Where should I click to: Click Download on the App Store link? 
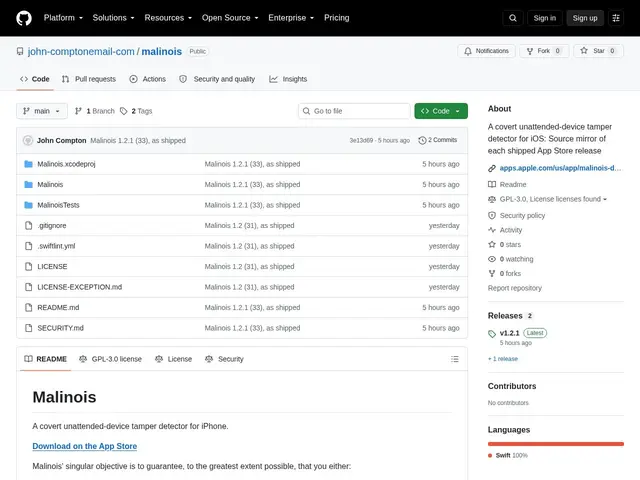(x=84, y=446)
